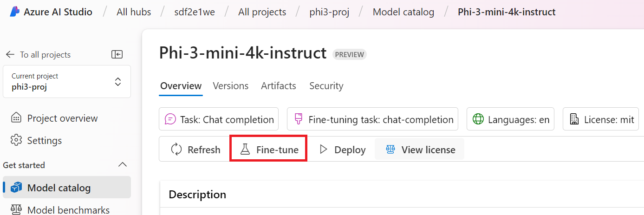644x215 pixels.
Task: Click All hubs in breadcrumb
Action: tap(134, 12)
